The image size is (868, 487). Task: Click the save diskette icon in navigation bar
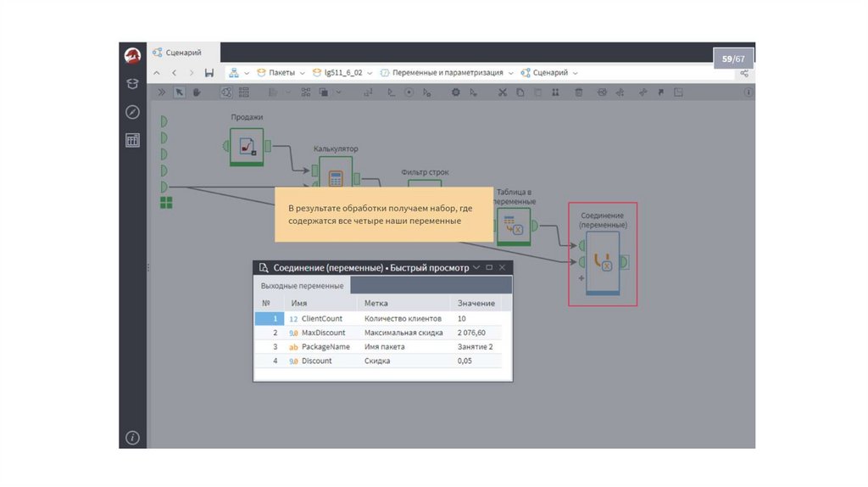click(x=209, y=73)
